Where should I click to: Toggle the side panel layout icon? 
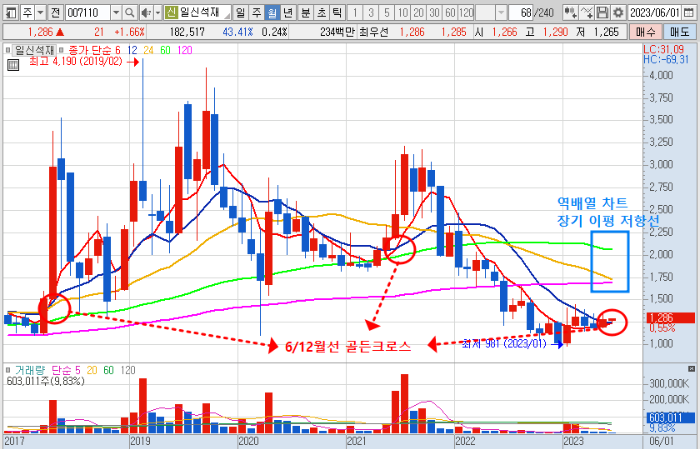click(x=10, y=12)
